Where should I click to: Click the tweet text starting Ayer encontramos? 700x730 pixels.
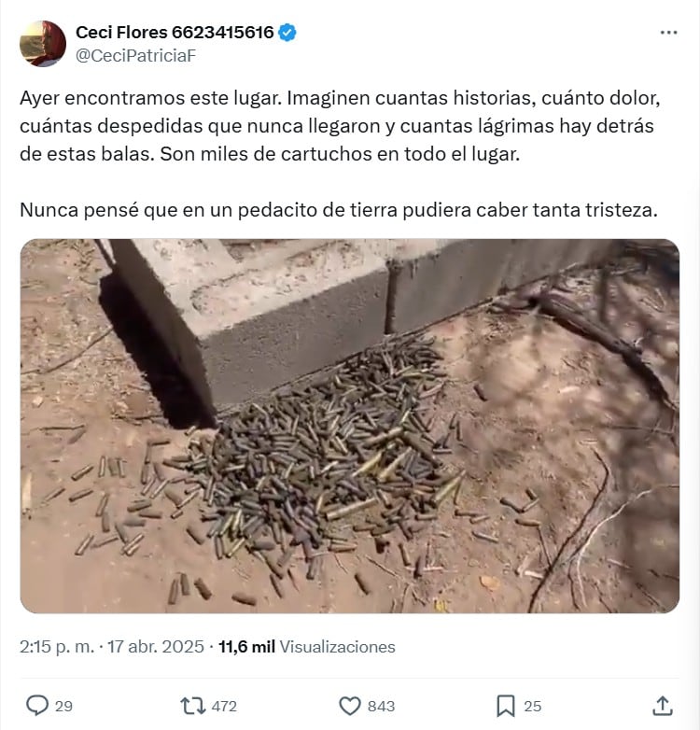341,126
